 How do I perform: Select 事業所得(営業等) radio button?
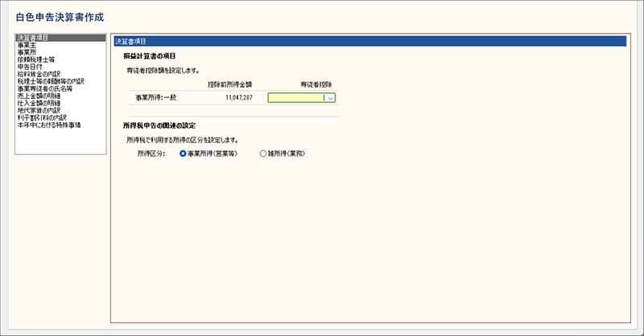tap(184, 153)
